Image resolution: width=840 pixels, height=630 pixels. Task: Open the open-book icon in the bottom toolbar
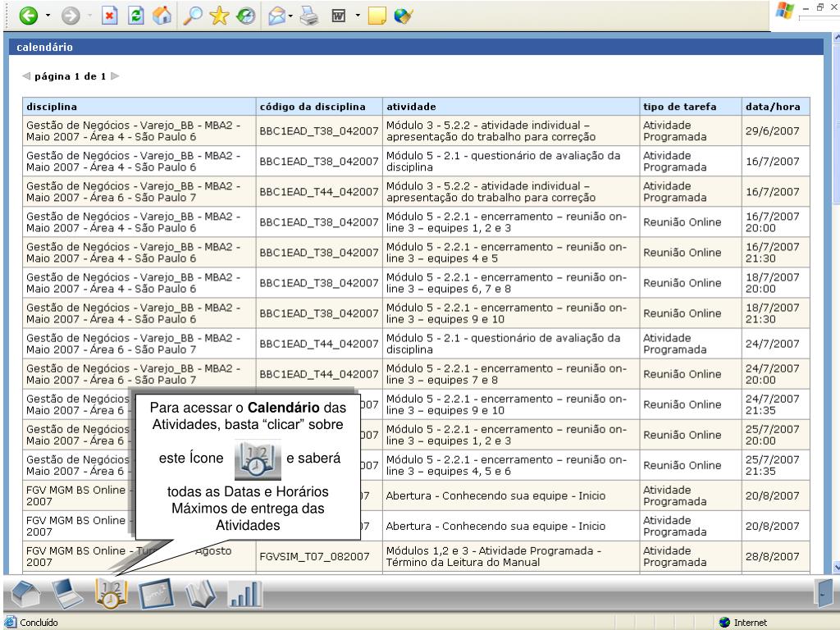pyautogui.click(x=202, y=594)
